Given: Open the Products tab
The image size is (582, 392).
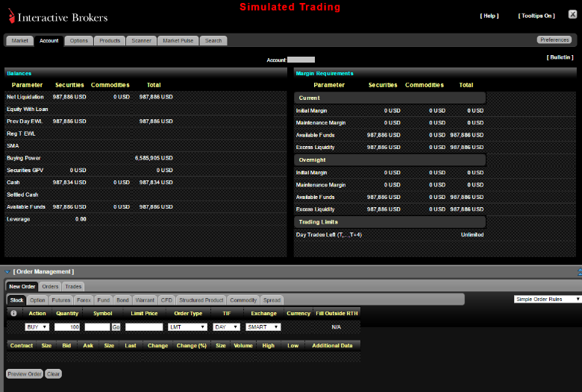Looking at the screenshot, I should [110, 41].
